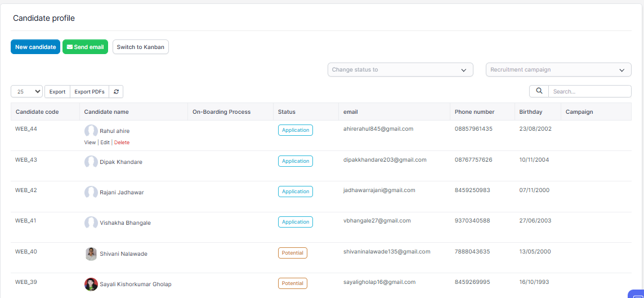Click Rajani Jadhawar's avatar icon
The image size is (644, 298).
pos(91,193)
